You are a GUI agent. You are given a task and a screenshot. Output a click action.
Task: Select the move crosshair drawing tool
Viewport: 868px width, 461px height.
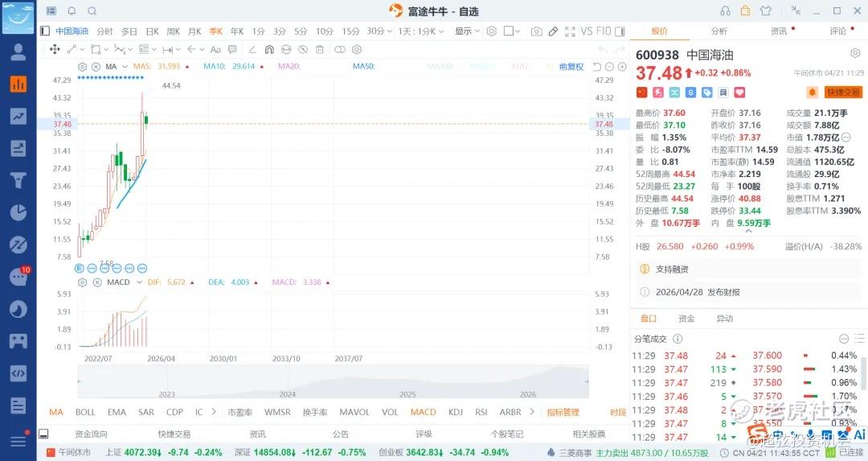[x=55, y=49]
